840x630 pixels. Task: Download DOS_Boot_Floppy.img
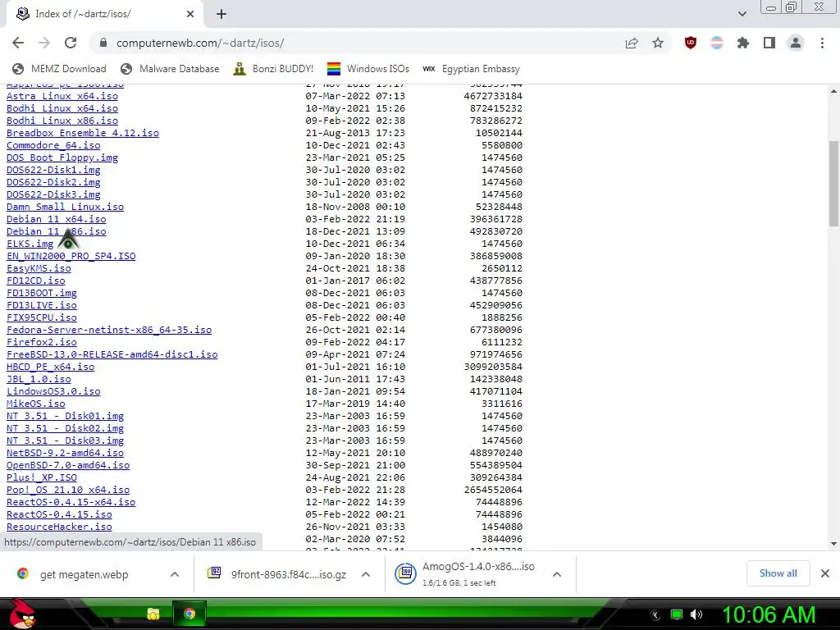click(x=62, y=157)
